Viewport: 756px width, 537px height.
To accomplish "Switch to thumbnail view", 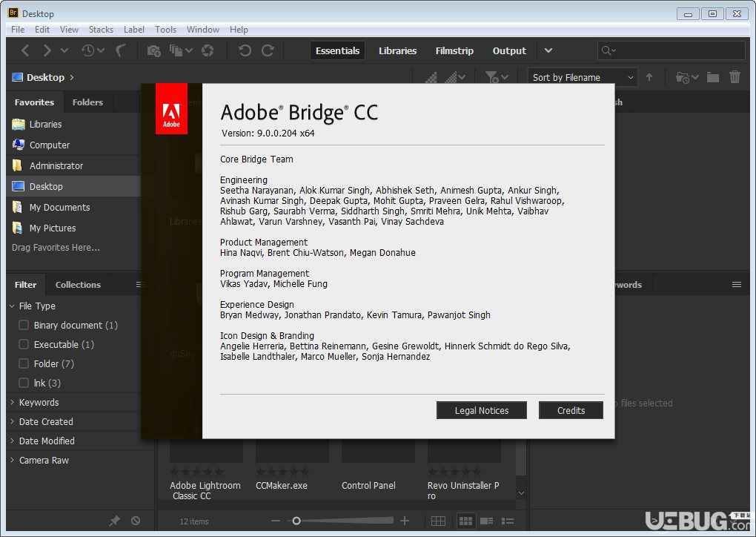I will pos(465,521).
